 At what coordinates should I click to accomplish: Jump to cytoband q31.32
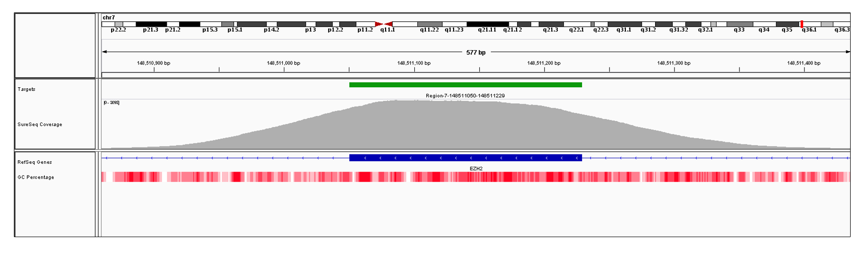click(678, 30)
